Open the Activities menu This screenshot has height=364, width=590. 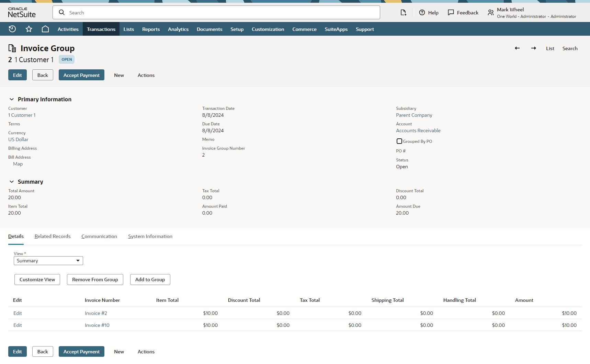68,29
